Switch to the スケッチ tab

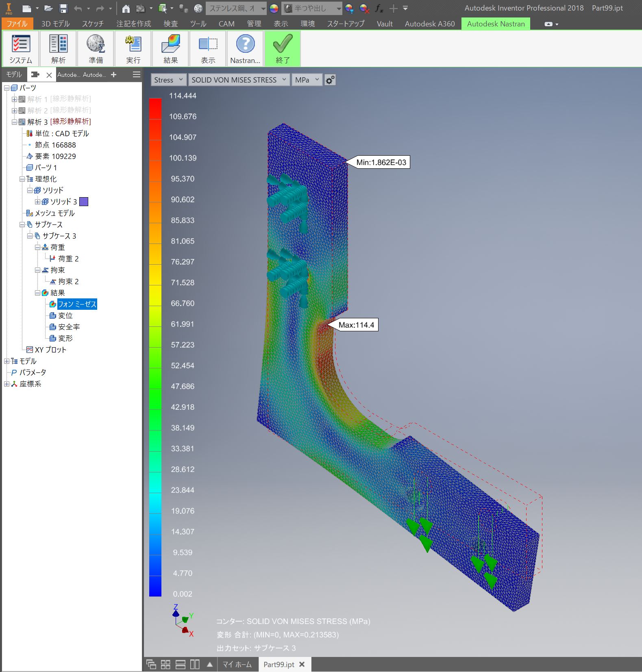pyautogui.click(x=93, y=24)
